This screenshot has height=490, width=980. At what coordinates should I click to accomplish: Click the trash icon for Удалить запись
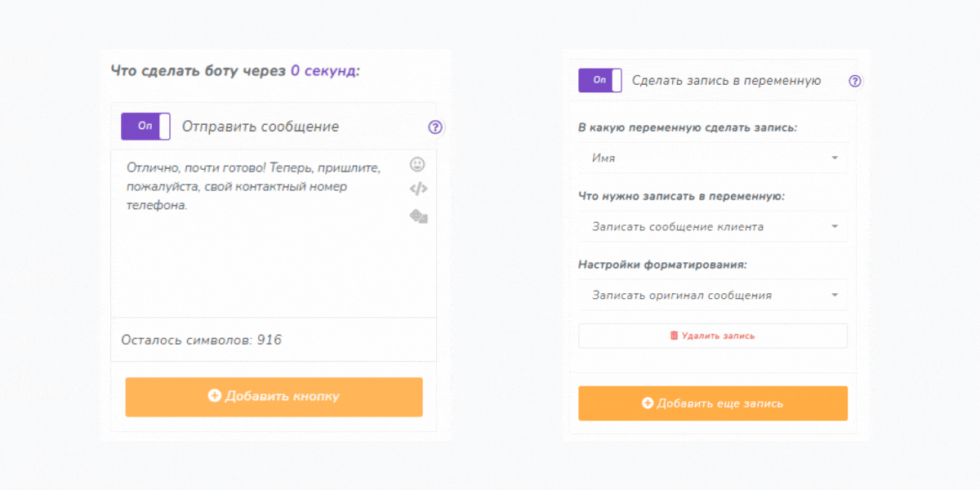coord(674,336)
